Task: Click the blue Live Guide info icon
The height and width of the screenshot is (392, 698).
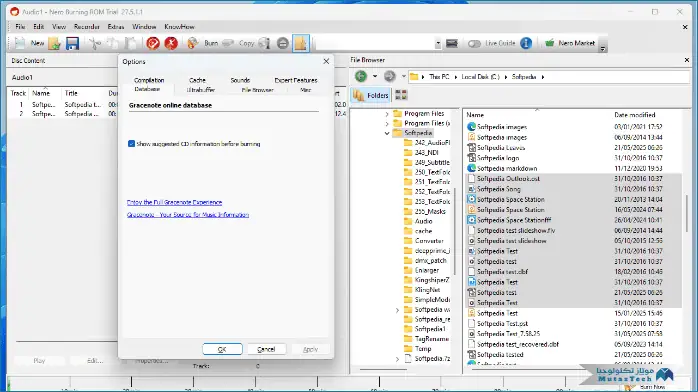Action: pos(526,43)
